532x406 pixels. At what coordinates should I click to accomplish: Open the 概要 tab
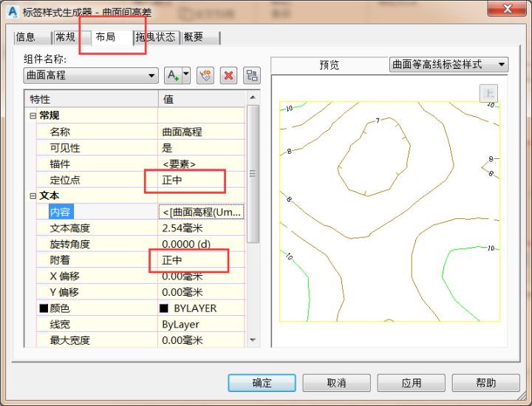click(x=200, y=37)
